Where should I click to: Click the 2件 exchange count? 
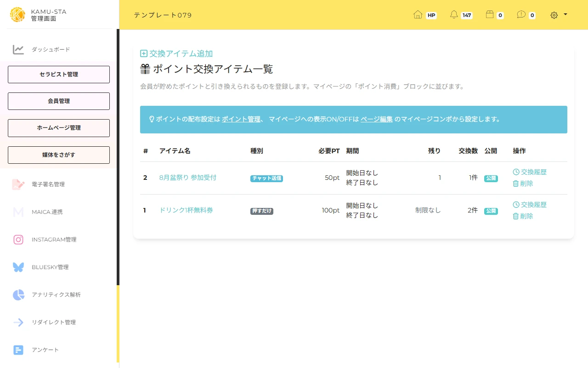[473, 210]
